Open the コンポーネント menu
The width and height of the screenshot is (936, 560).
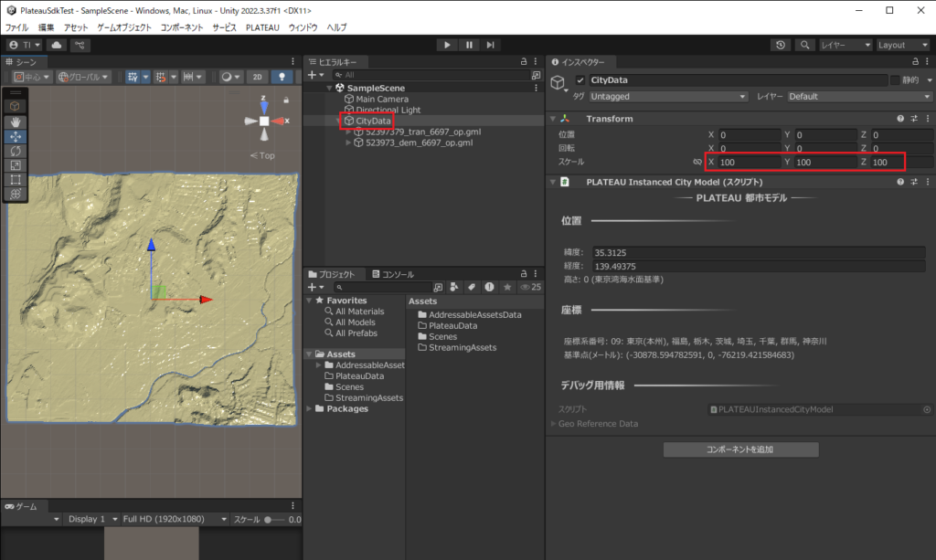point(182,27)
